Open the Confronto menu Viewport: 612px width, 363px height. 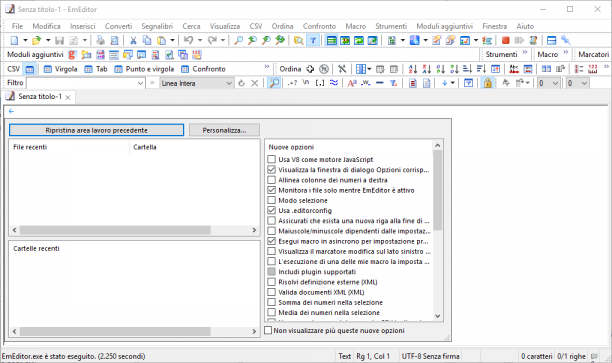tap(319, 26)
